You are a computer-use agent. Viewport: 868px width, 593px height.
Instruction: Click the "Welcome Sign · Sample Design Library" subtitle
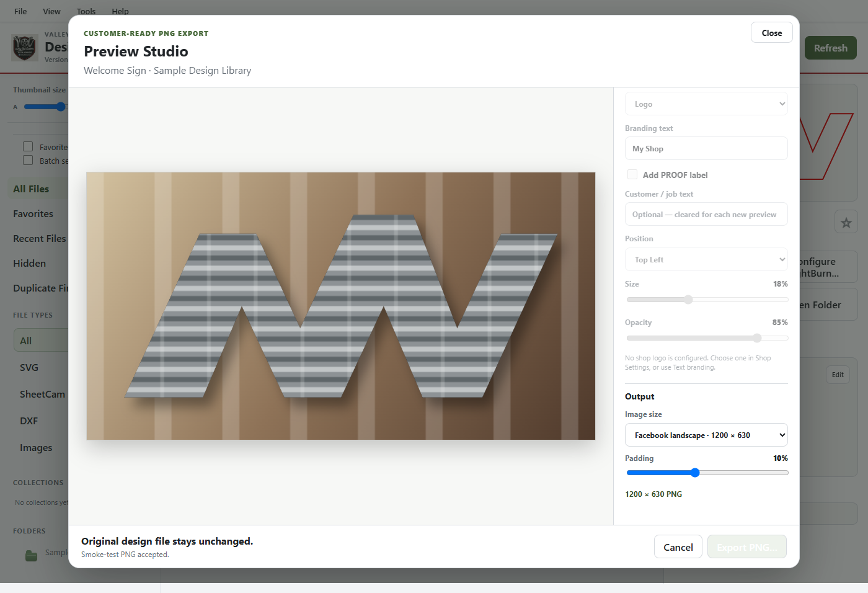coord(167,71)
